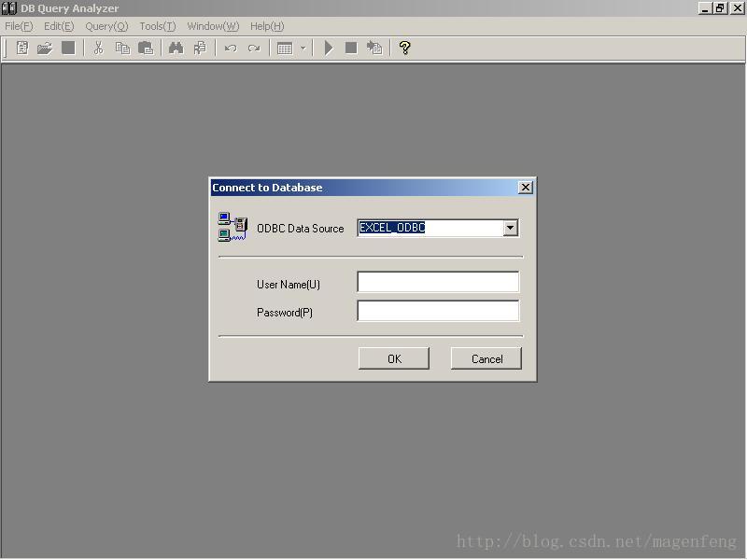Click the Copy toolbar icon
This screenshot has width=747, height=560.
pyautogui.click(x=122, y=48)
